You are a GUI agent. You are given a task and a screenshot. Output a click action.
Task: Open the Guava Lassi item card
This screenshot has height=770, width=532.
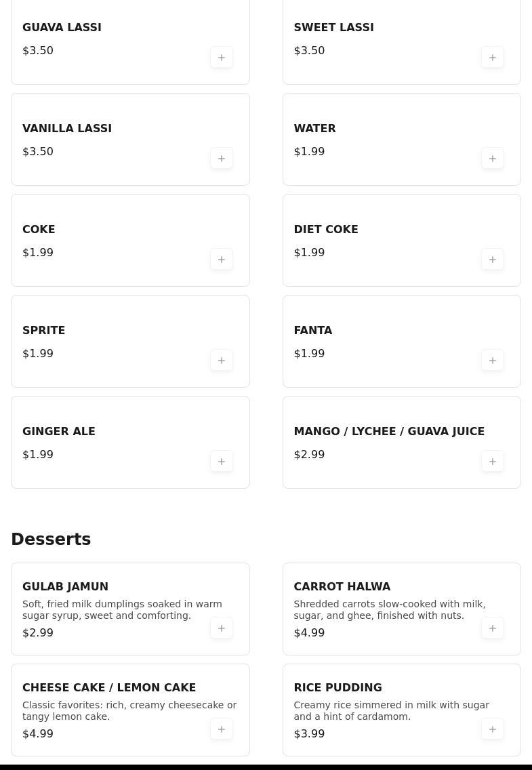pos(130,39)
